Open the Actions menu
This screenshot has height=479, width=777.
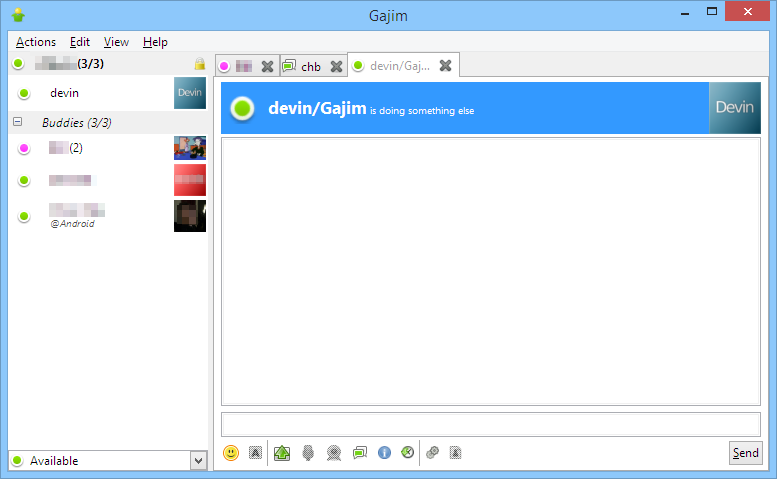click(x=36, y=42)
